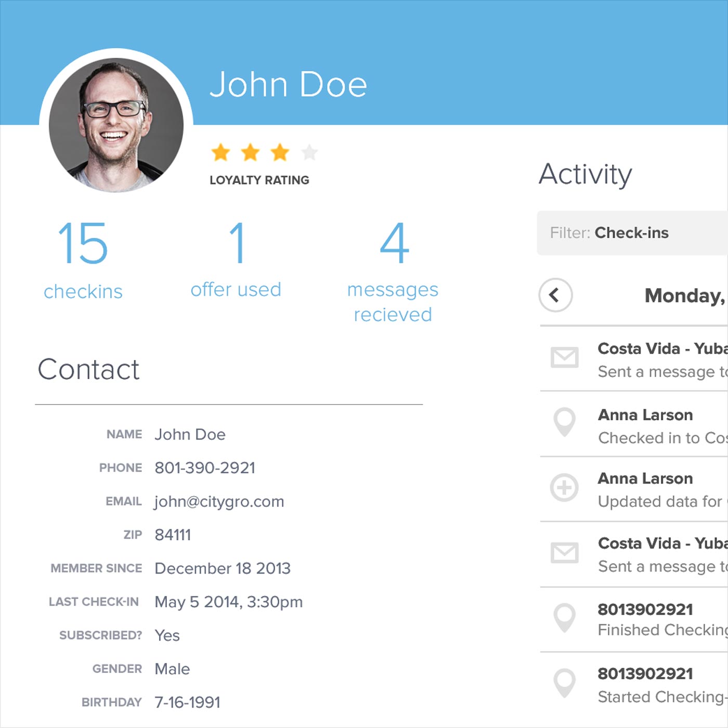Viewport: 728px width, 728px height.
Task: Open Anna Larson Updated data entry
Action: point(634,489)
